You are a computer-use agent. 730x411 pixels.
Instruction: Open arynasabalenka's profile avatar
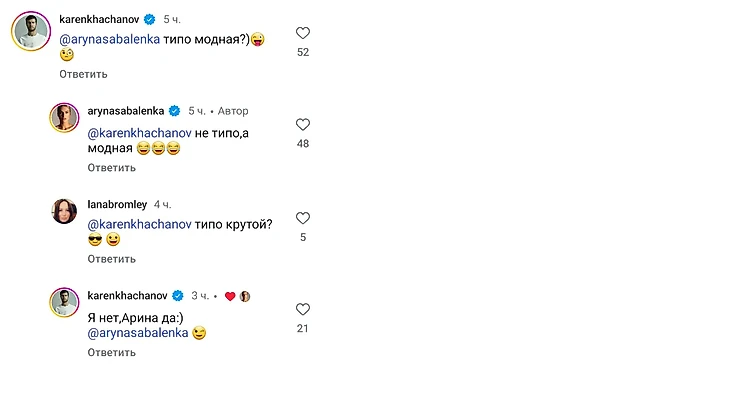click(x=65, y=117)
